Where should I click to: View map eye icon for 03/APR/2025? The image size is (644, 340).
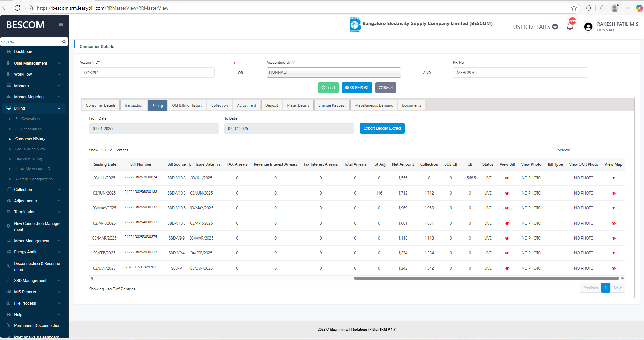(x=614, y=223)
